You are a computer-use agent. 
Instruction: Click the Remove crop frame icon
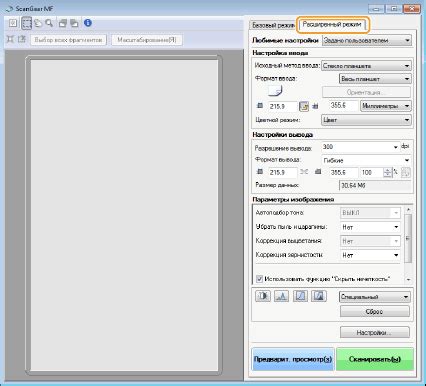click(x=22, y=39)
